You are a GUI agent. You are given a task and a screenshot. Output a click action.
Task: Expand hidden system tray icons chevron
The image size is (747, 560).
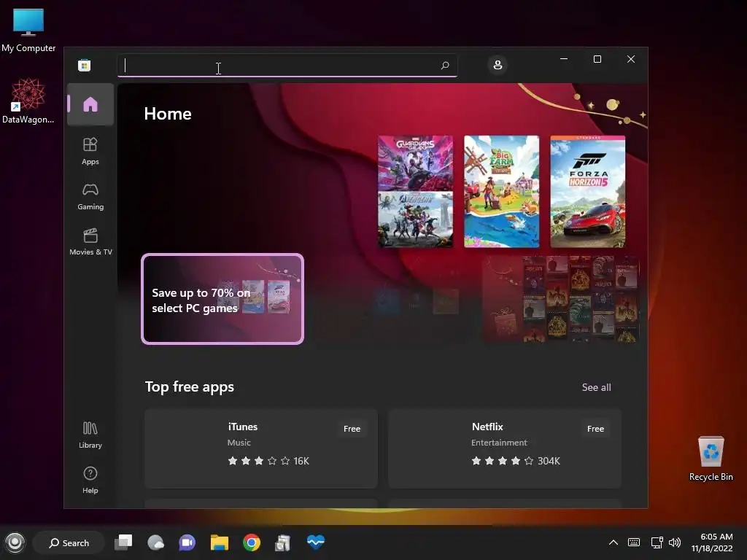[614, 542]
